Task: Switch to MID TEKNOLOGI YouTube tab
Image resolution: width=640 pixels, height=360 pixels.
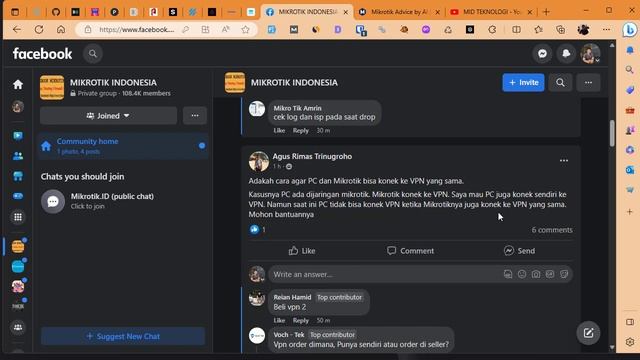Action: pyautogui.click(x=491, y=12)
